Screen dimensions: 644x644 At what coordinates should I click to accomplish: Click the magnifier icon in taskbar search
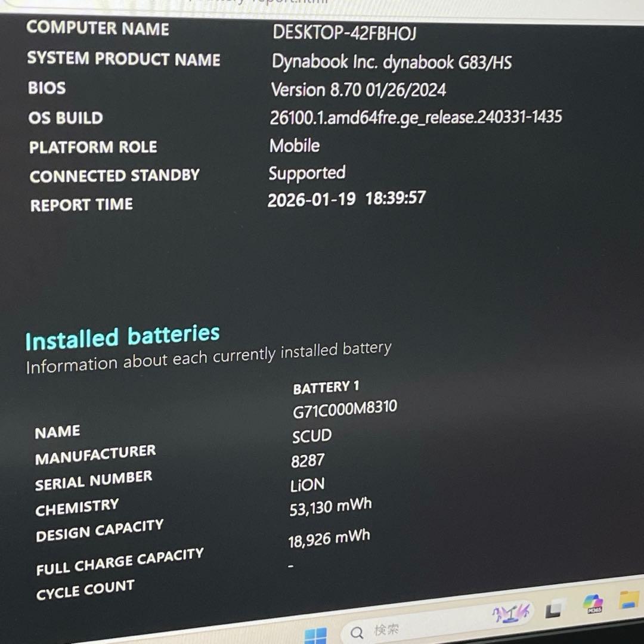coord(357,633)
